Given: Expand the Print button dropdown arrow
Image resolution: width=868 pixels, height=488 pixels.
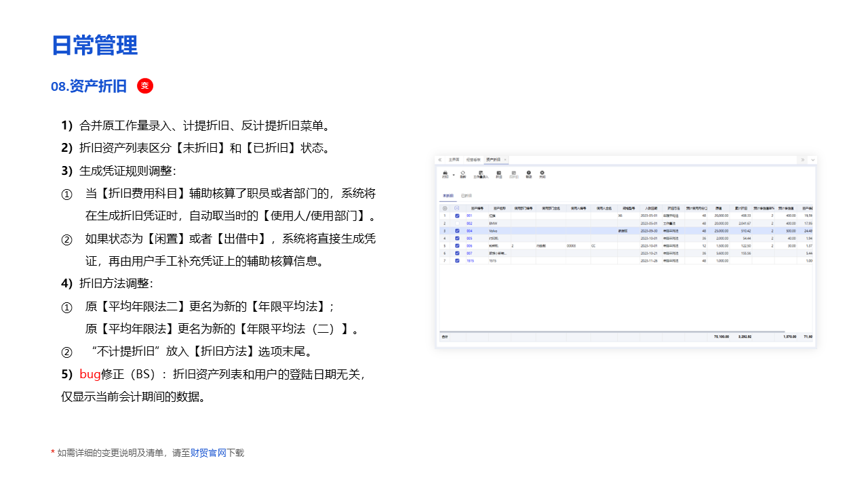Looking at the screenshot, I should click(453, 175).
